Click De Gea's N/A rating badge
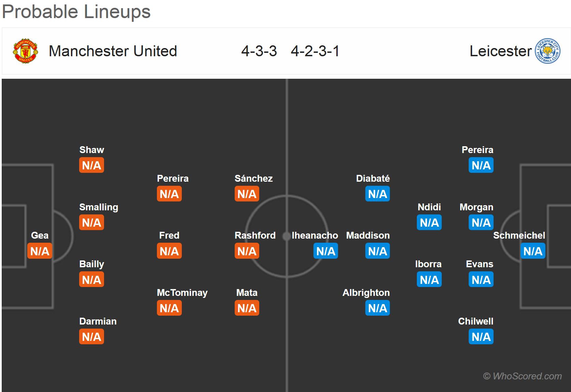Image resolution: width=571 pixels, height=392 pixels. [x=40, y=251]
